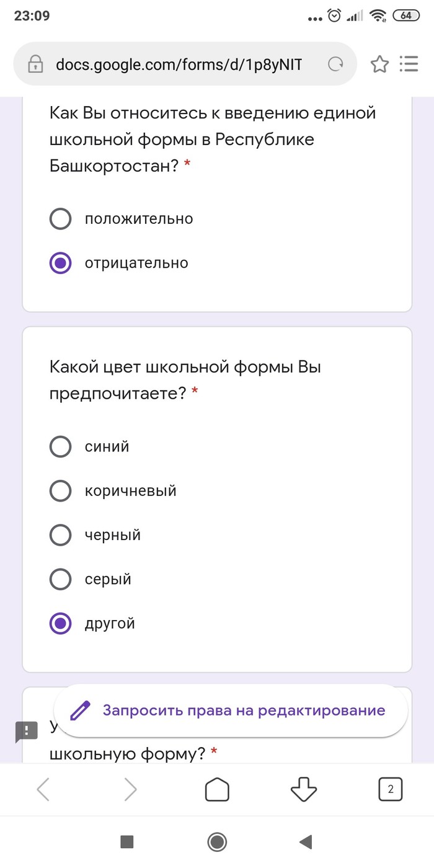Open browser downloads arrow icon
This screenshot has width=434, height=868.
pos(304,789)
